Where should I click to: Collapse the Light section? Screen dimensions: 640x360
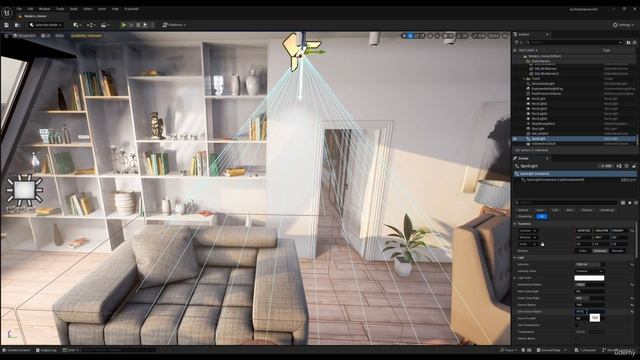[x=515, y=258]
